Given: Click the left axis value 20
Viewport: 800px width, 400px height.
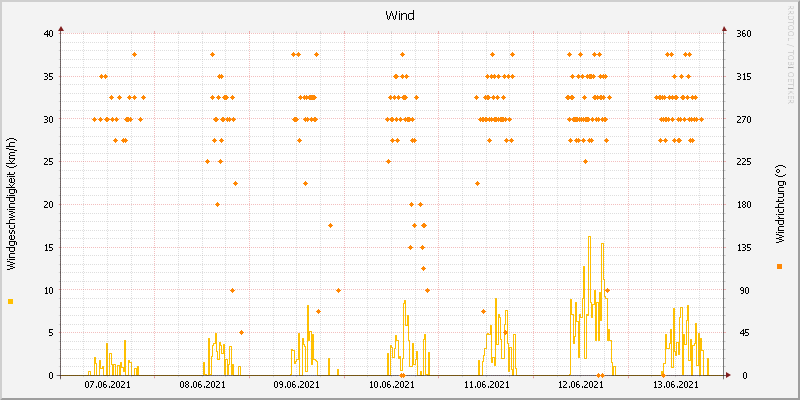Looking at the screenshot, I should (48, 205).
